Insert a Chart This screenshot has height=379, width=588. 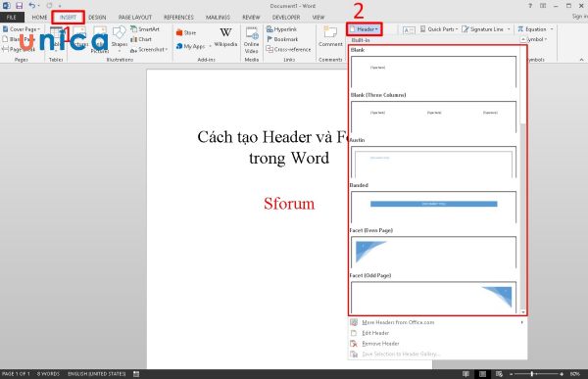141,39
